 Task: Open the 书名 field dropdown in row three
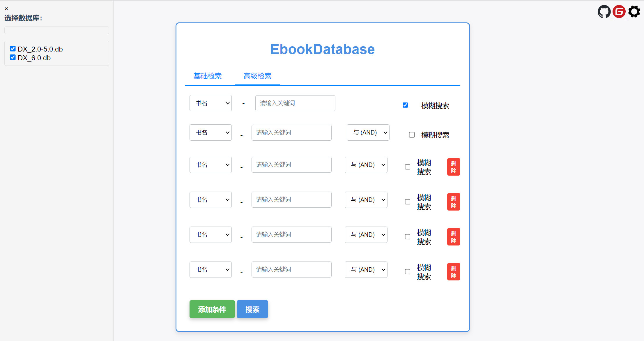[210, 165]
